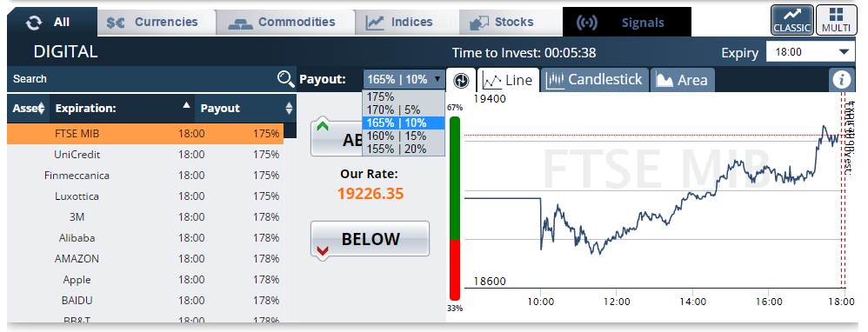Image resolution: width=868 pixels, height=332 pixels.
Task: Open the Payout 165% | 10% dropdown
Action: 404,79
